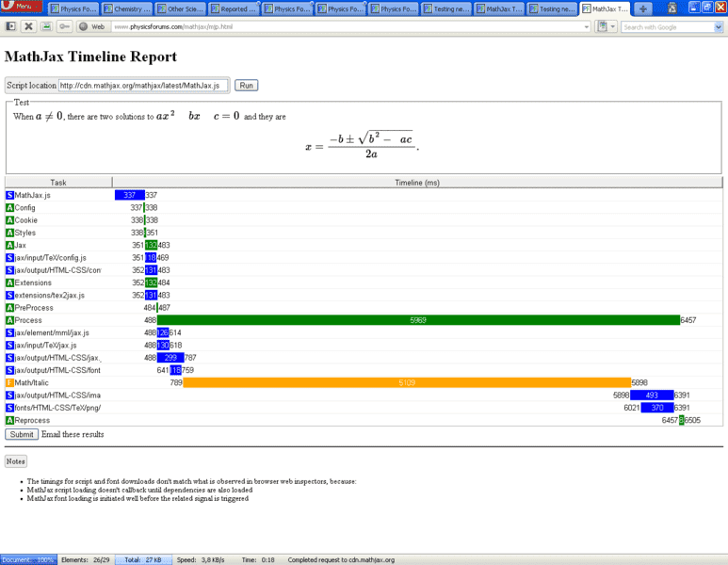Click the stop loading X button
The image size is (728, 565).
click(29, 26)
